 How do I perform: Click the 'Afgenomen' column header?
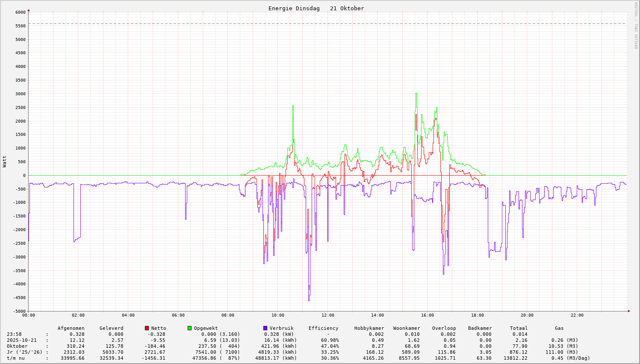[x=71, y=328]
